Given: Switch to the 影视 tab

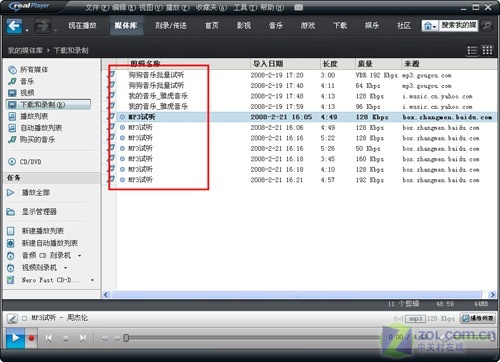Looking at the screenshot, I should [244, 26].
